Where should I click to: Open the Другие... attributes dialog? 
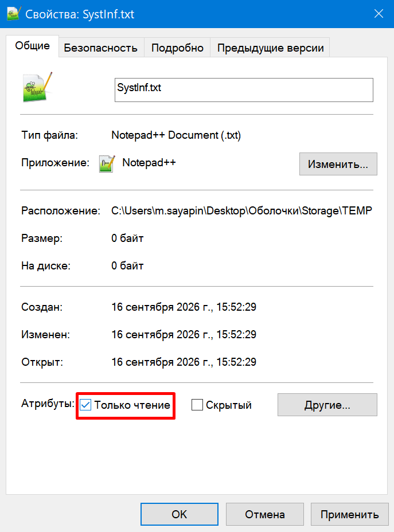[x=327, y=405]
